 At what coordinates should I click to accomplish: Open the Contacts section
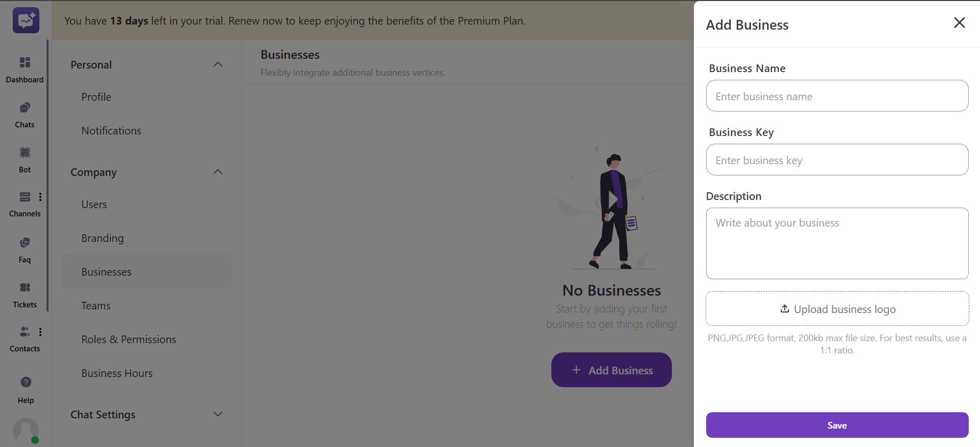point(25,339)
